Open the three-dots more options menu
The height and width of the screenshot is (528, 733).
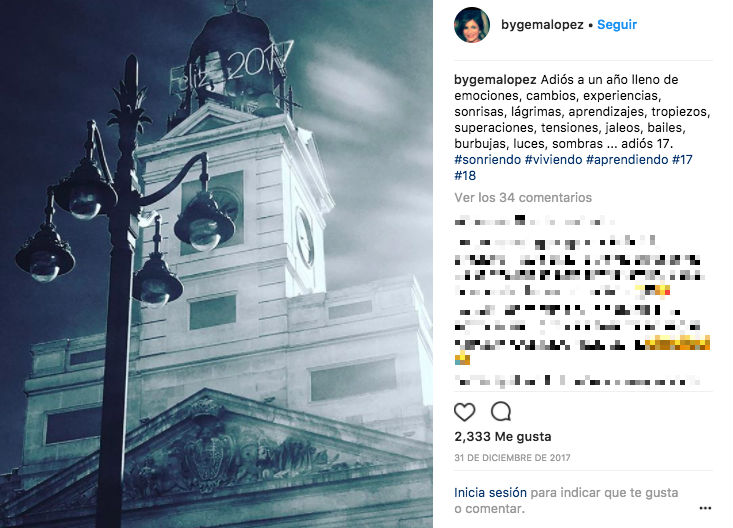[x=705, y=508]
